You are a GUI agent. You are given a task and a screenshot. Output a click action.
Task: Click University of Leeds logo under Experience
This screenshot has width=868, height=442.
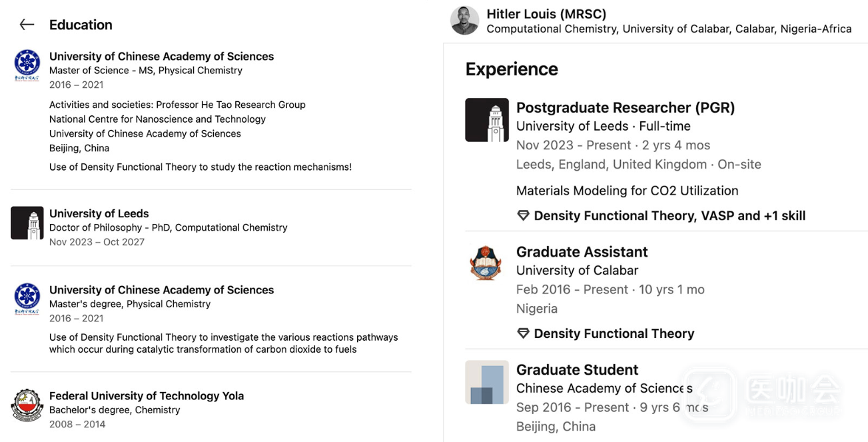(487, 120)
